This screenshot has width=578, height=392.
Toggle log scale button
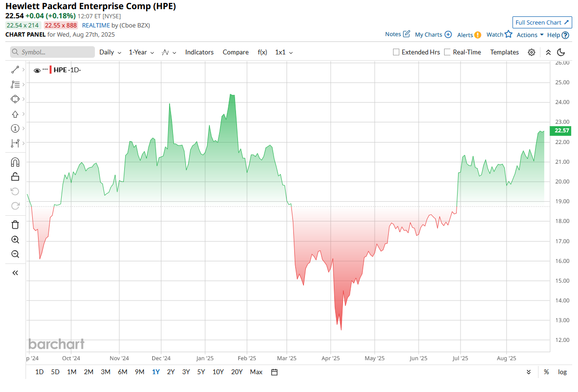tap(562, 372)
